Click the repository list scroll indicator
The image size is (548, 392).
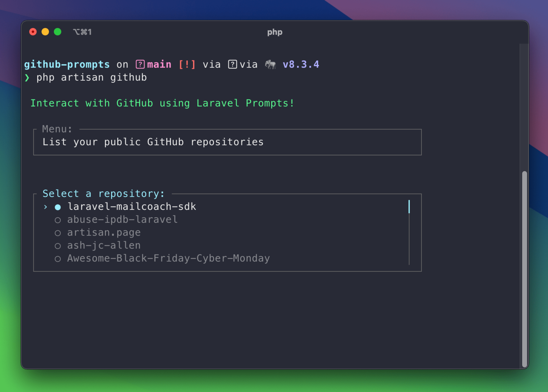click(x=409, y=207)
